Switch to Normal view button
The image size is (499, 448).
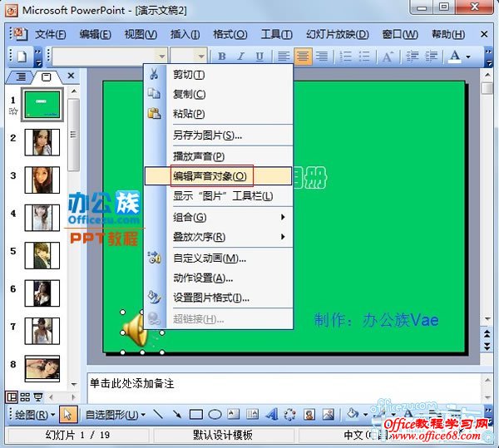(x=12, y=397)
